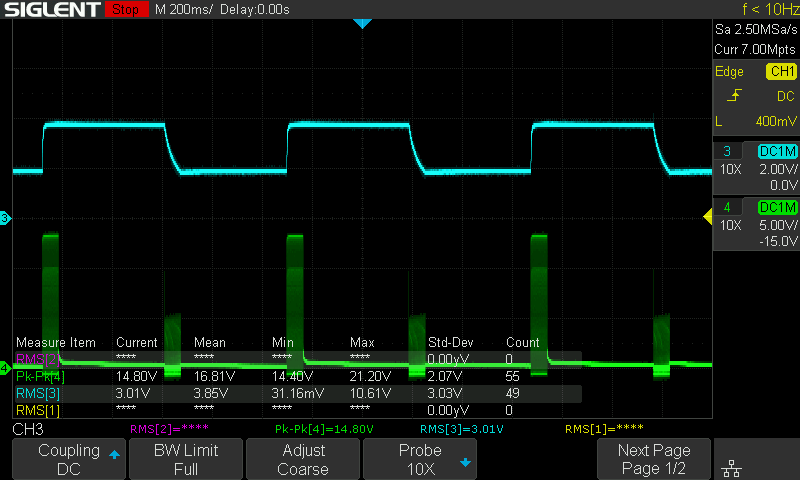The image size is (800, 480).
Task: Click the Curr 7.00Mpts memory depth
Action: [755, 49]
